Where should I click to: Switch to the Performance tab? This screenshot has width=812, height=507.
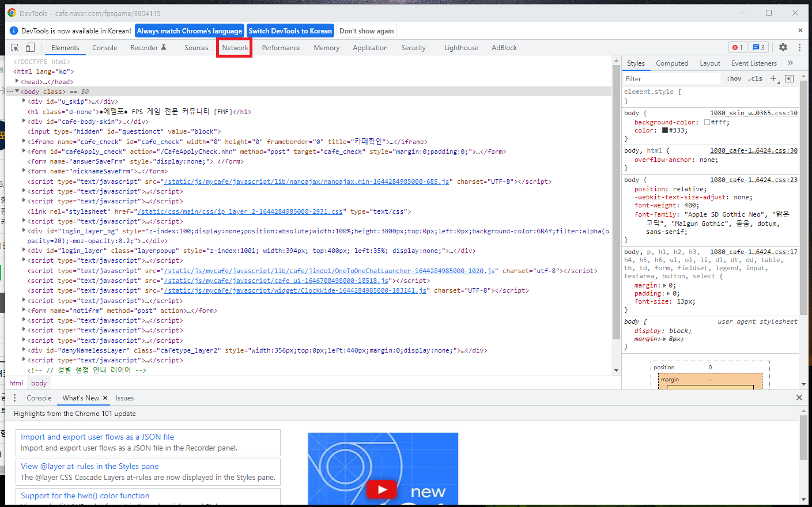pyautogui.click(x=281, y=48)
